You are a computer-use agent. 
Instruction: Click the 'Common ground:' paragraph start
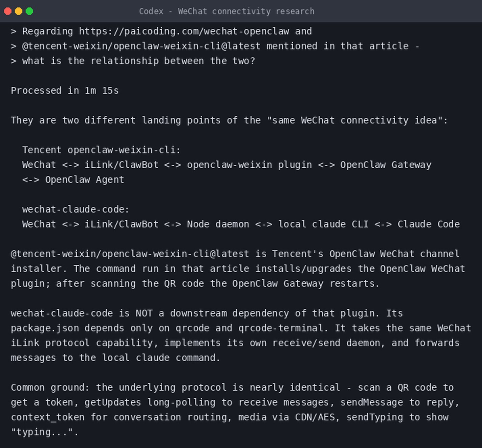coord(51,388)
